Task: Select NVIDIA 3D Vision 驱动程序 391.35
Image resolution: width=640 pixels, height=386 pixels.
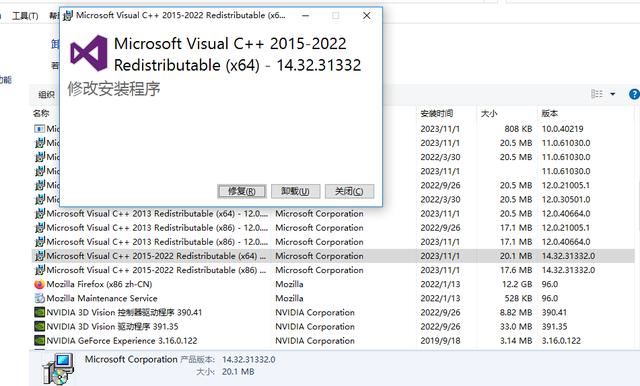Action: point(112,326)
